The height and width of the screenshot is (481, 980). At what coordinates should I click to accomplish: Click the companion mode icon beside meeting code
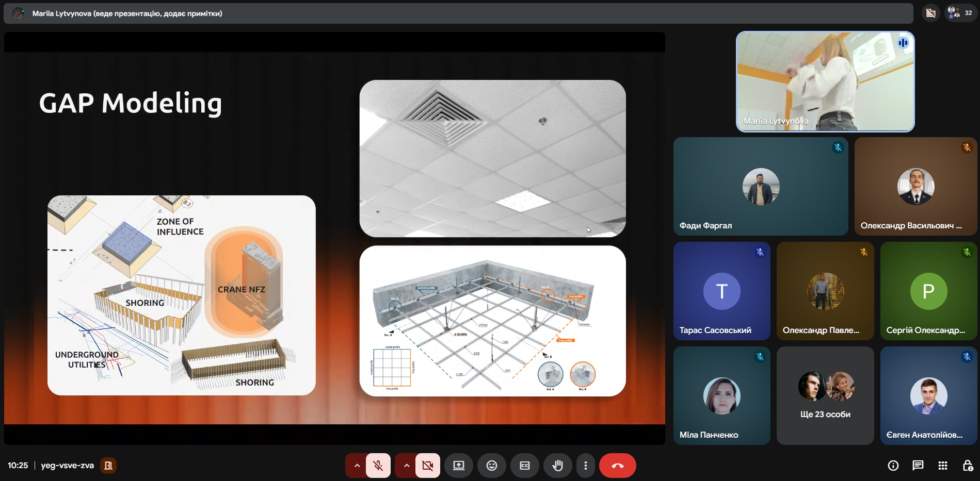(108, 466)
